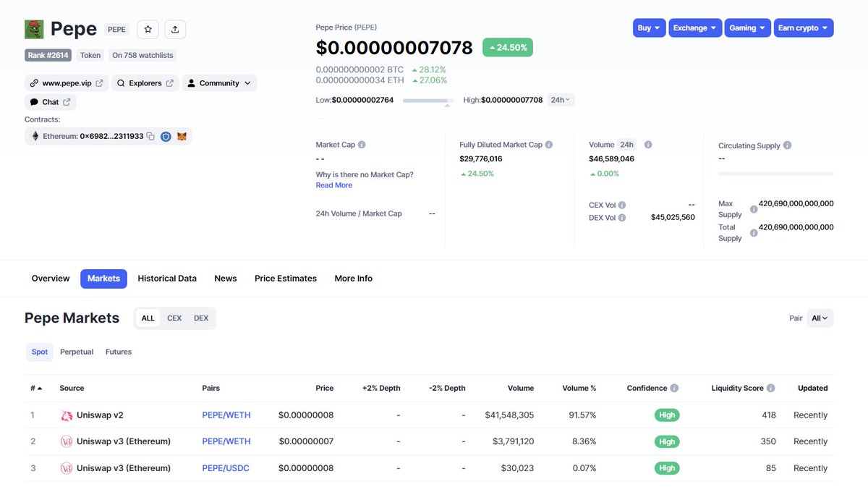Click the Max Supply info icon
The width and height of the screenshot is (868, 500).
[x=754, y=209]
